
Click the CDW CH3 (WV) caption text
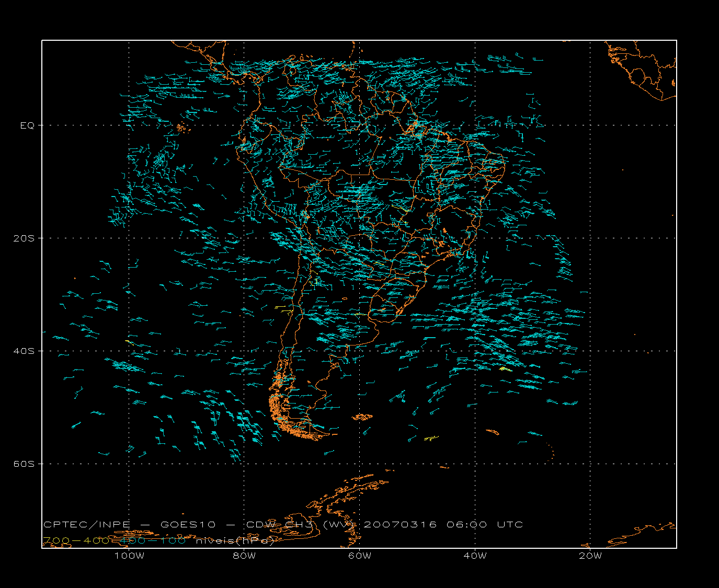point(301,525)
